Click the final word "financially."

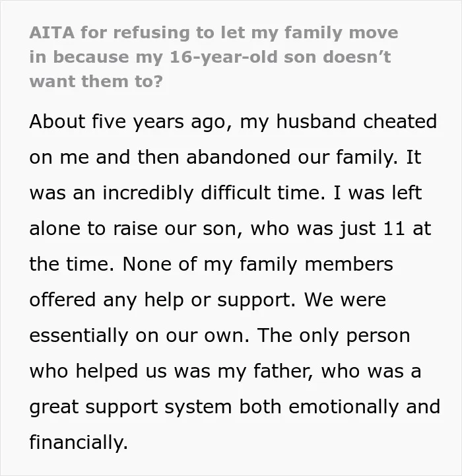point(79,442)
